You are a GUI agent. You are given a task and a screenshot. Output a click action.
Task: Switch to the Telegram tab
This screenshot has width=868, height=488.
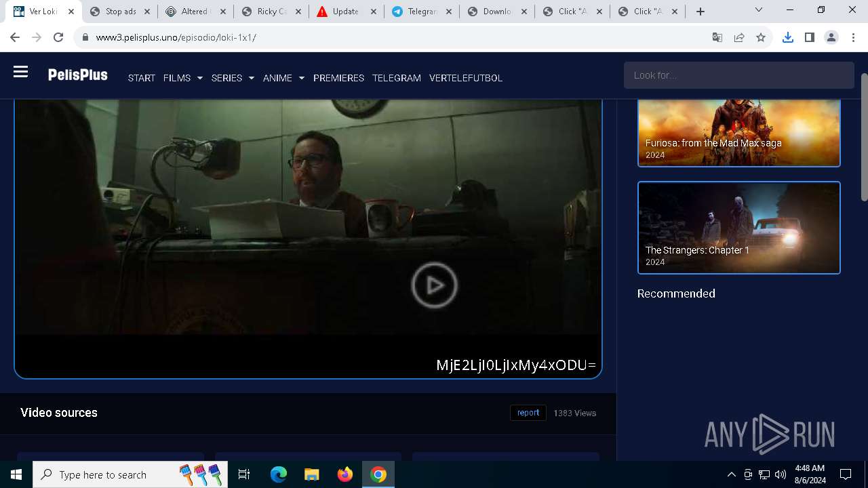420,12
